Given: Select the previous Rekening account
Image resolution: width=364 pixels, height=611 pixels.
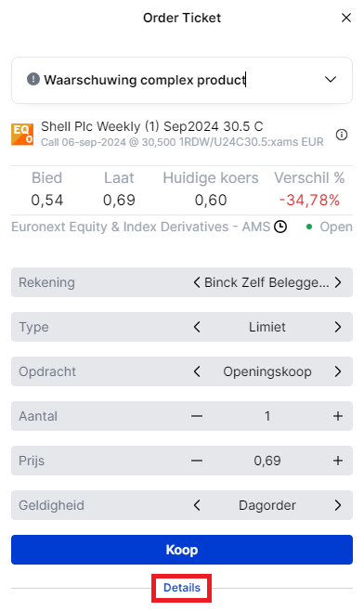Looking at the screenshot, I should pos(197,282).
